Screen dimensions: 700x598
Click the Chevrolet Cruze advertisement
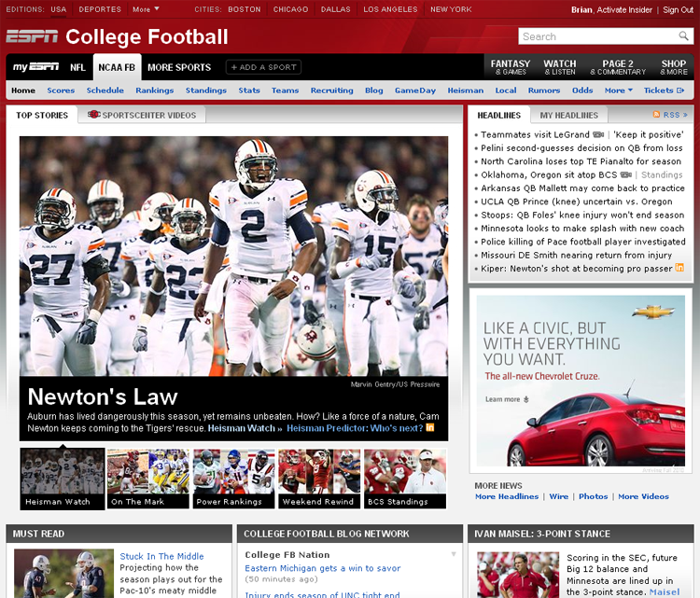coord(581,381)
